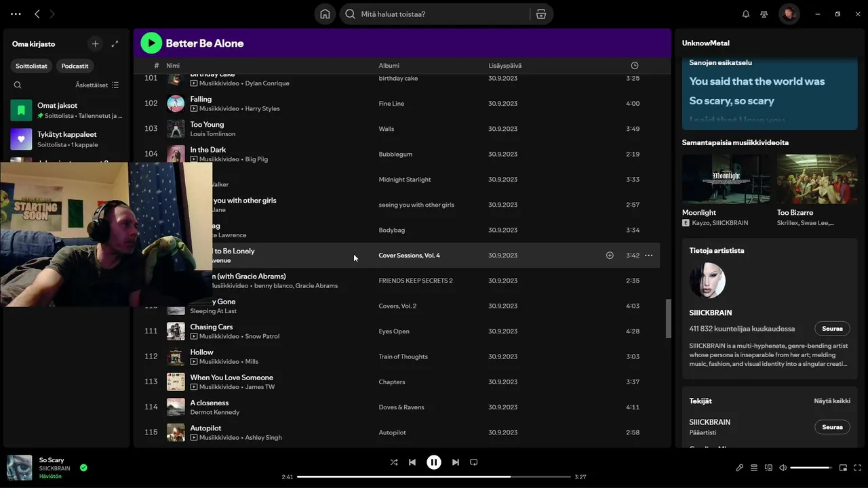868x488 pixels.
Task: Select track 115 Autopilot
Action: click(x=397, y=432)
